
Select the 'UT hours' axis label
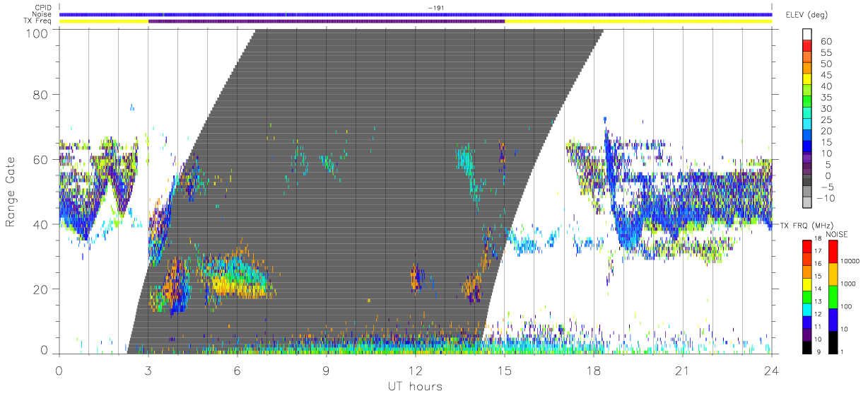[x=415, y=386]
